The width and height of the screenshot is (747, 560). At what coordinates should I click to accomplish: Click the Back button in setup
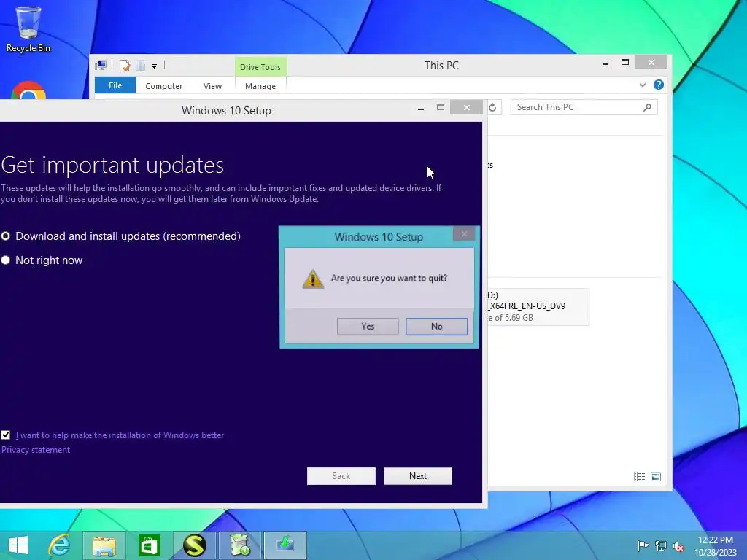tap(341, 476)
